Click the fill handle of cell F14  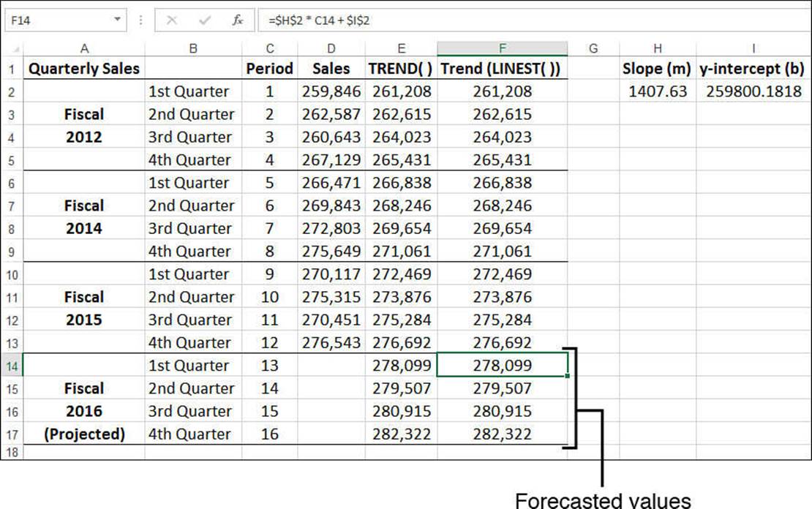(568, 376)
